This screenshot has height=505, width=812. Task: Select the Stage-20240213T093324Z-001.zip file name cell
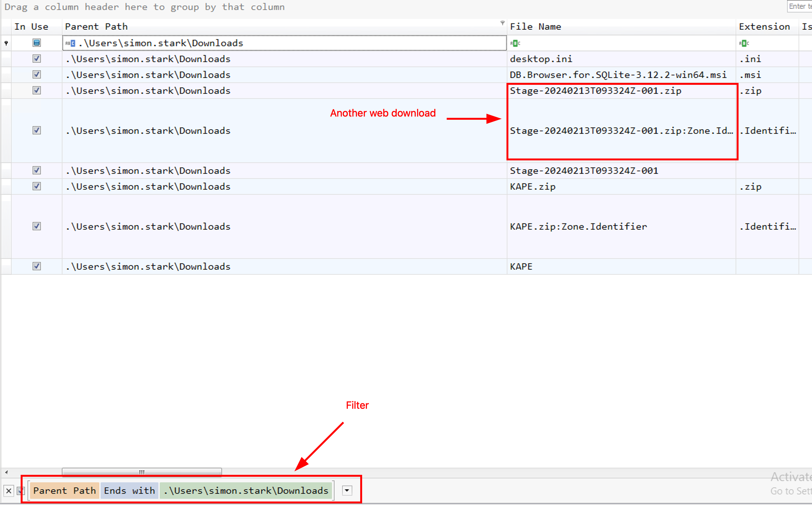point(595,91)
